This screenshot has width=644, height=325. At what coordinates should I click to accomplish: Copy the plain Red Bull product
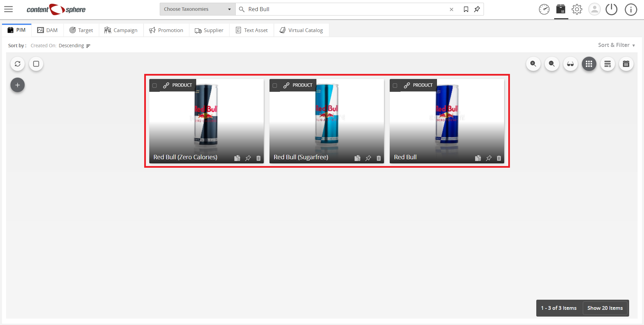point(478,158)
